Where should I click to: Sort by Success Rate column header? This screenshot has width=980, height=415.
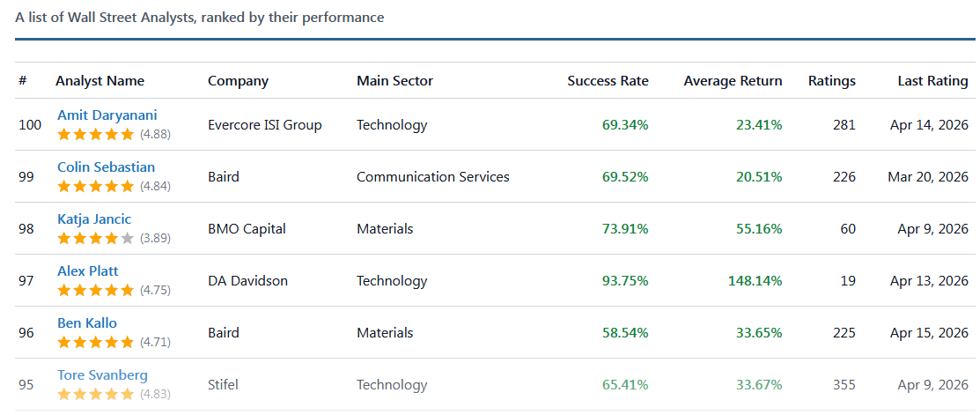608,81
